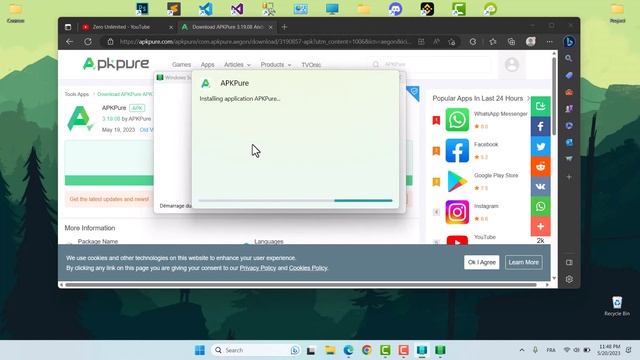
Task: Open the Google Play Store app icon
Action: (x=457, y=181)
